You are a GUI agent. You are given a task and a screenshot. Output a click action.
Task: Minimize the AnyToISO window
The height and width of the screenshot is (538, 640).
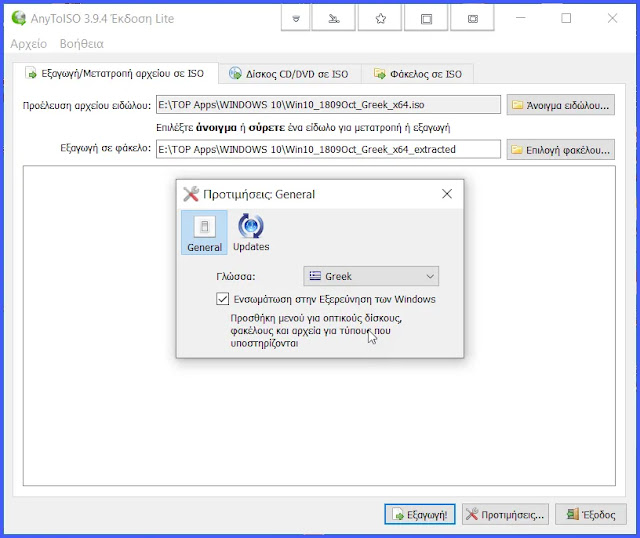(520, 18)
